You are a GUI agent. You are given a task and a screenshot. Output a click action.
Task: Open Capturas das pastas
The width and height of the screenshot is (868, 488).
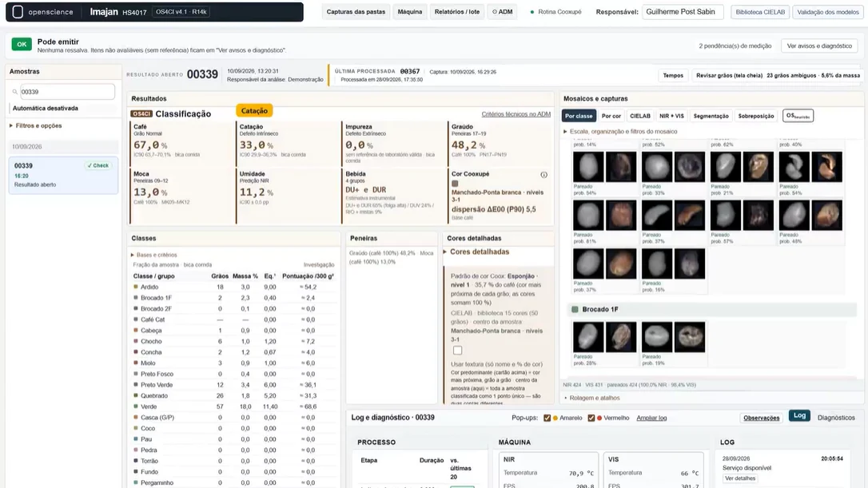point(356,12)
